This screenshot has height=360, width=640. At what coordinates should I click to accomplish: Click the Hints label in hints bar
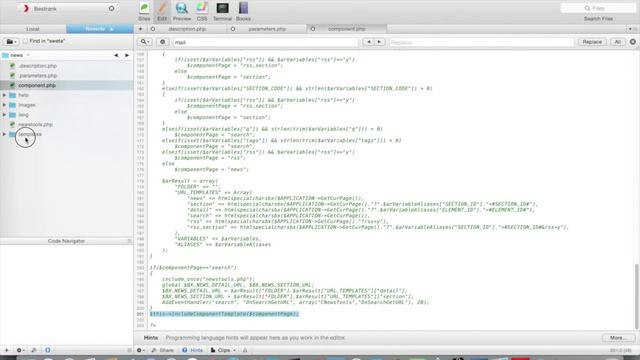151,338
